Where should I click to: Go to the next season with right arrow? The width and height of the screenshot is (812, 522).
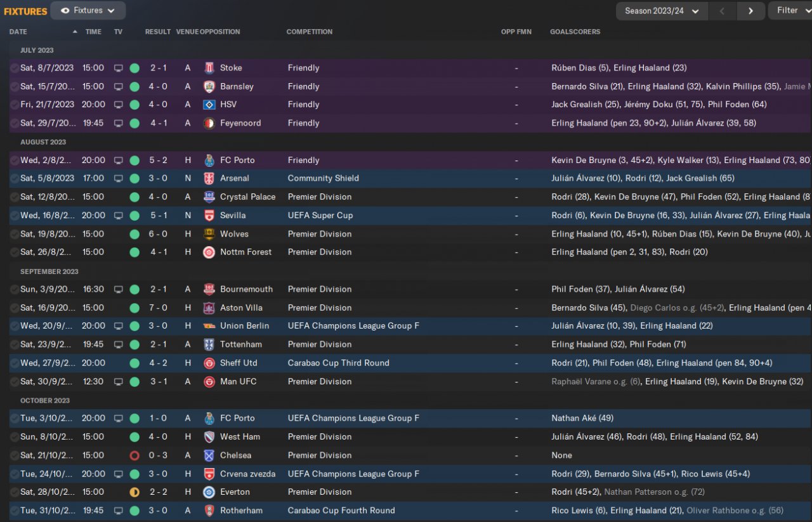(x=751, y=11)
